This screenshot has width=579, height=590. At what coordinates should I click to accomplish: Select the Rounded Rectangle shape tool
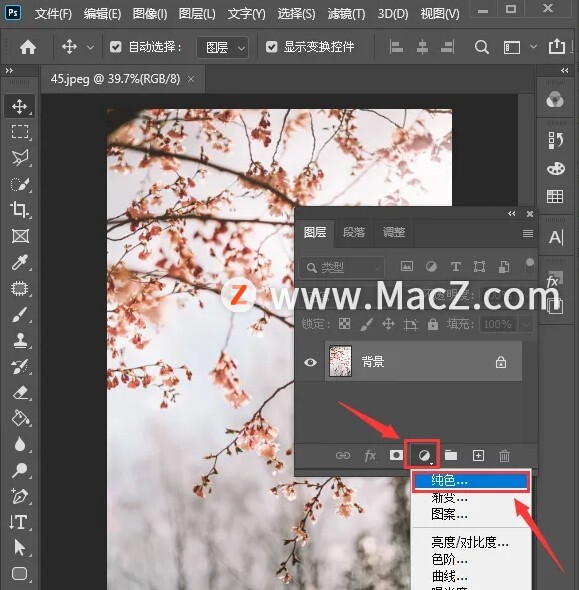[20, 574]
